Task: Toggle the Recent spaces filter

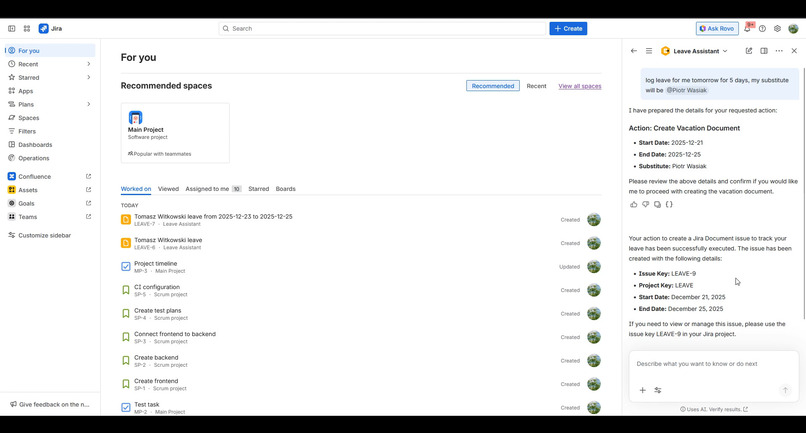Action: click(536, 86)
